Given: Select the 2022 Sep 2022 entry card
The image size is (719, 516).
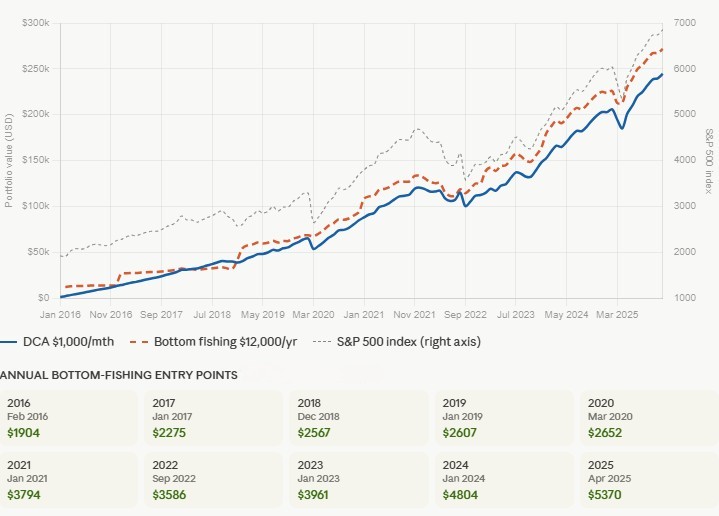Looking at the screenshot, I should click(213, 480).
